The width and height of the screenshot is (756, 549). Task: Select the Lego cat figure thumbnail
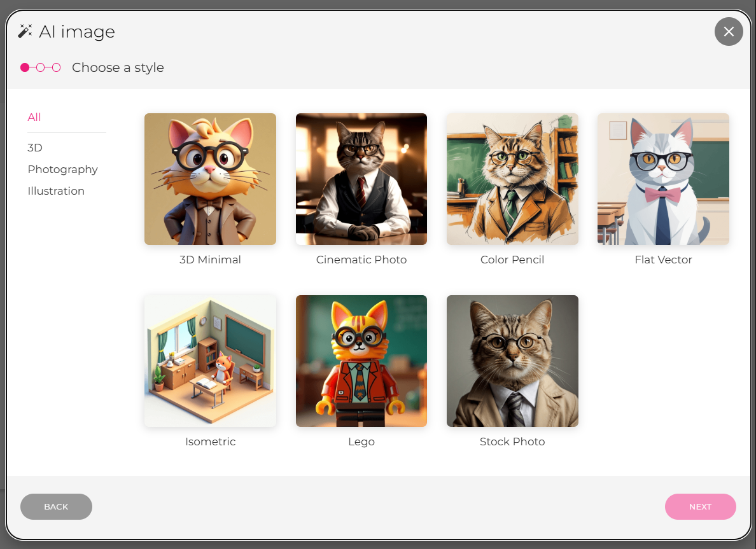[361, 361]
